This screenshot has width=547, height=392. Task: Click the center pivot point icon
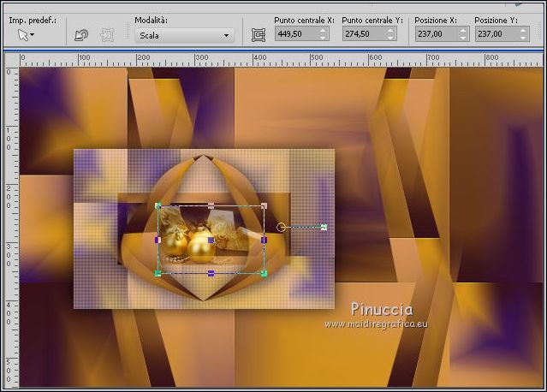pos(259,35)
